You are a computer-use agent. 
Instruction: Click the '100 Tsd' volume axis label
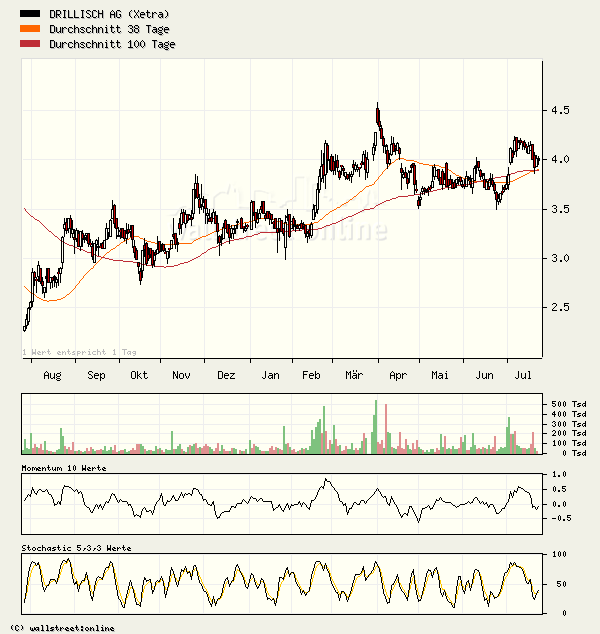coord(568,443)
